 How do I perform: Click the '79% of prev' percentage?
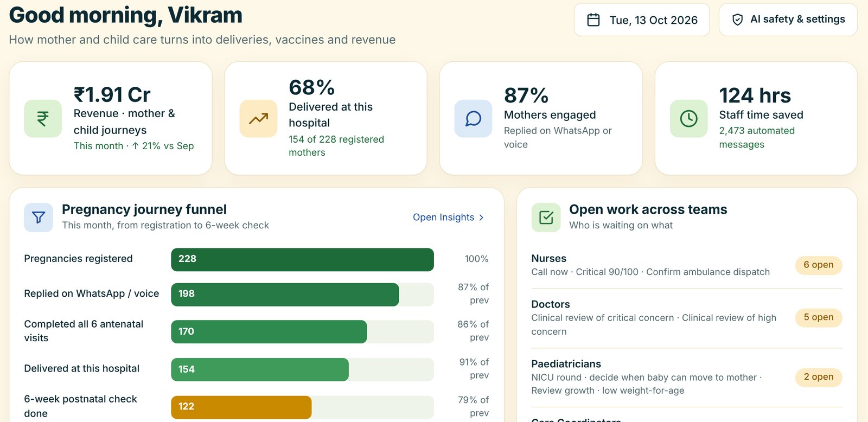coord(474,406)
